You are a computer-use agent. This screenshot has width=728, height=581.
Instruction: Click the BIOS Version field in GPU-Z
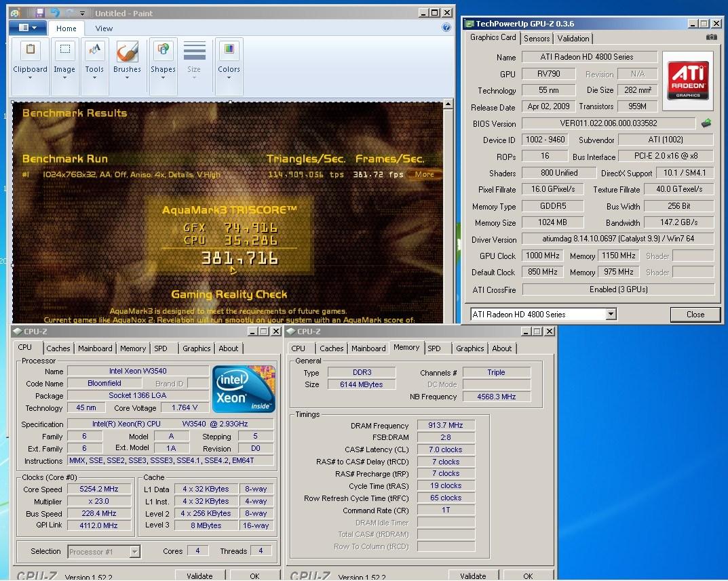pos(608,123)
